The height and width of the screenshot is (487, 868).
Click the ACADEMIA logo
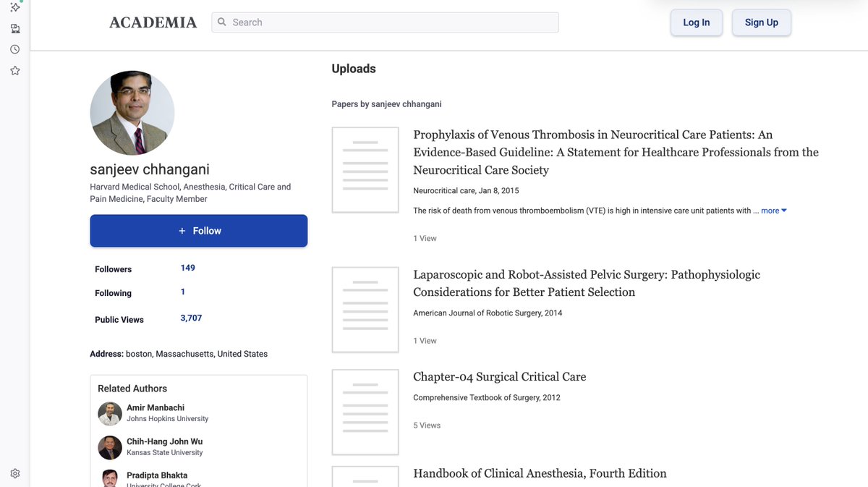(153, 22)
